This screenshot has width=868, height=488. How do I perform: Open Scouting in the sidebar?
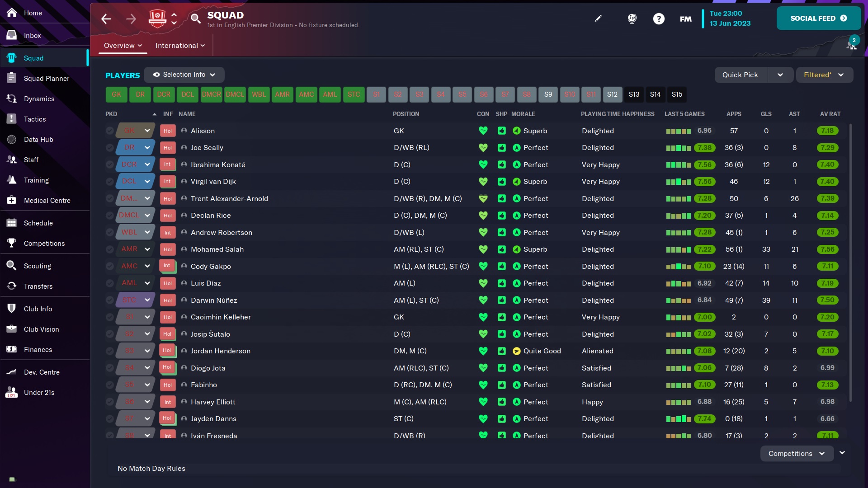tap(37, 266)
